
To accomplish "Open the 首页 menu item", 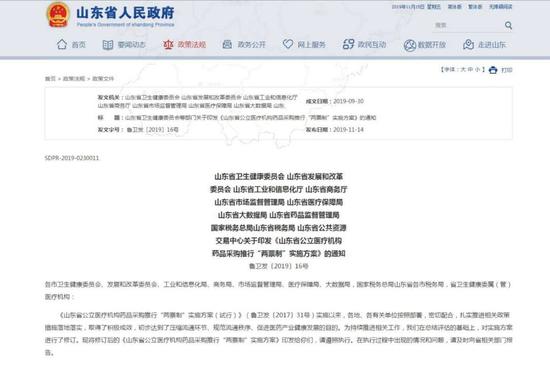I will (x=79, y=45).
